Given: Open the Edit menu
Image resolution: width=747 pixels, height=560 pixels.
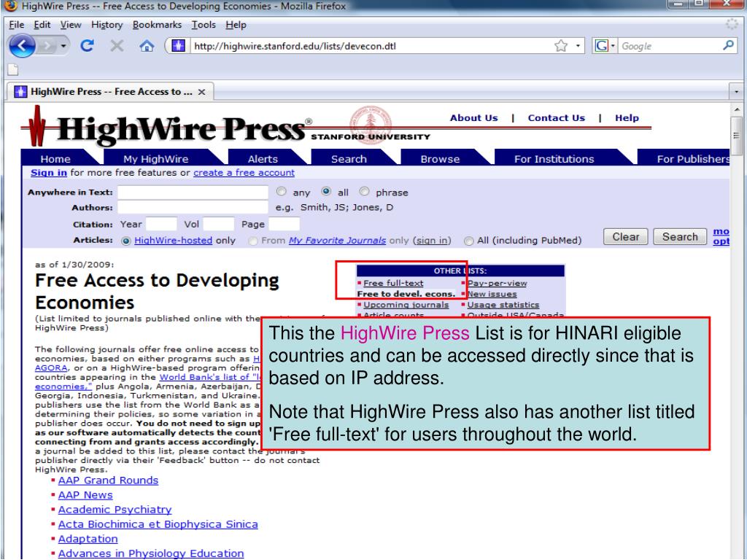Looking at the screenshot, I should point(42,25).
